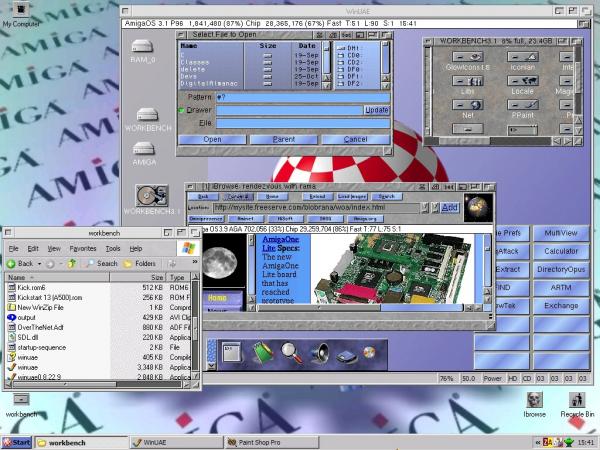Click Cancel in the file requester
The height and width of the screenshot is (450, 600).
tap(355, 140)
